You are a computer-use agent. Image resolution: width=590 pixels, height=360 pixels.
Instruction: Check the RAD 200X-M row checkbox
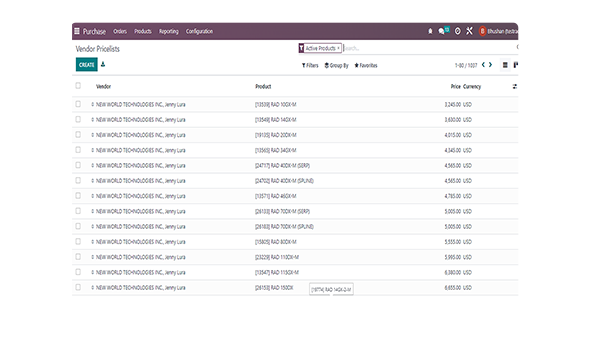(x=78, y=134)
